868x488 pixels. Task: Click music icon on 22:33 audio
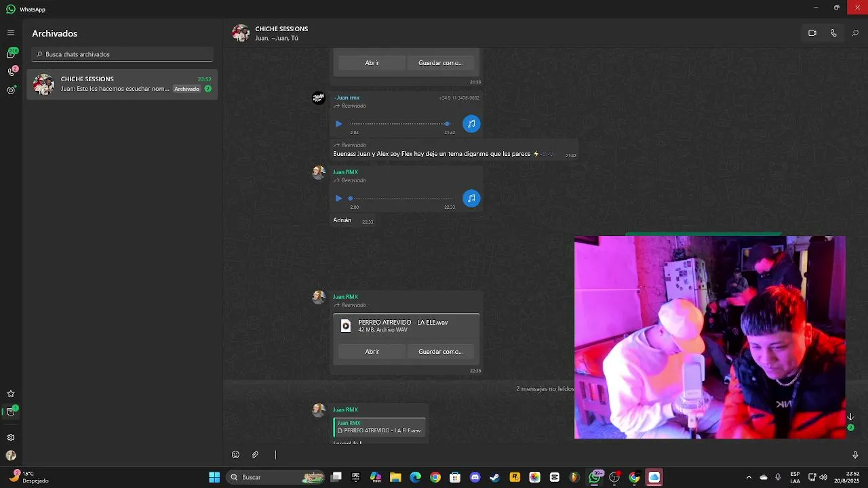coord(471,199)
